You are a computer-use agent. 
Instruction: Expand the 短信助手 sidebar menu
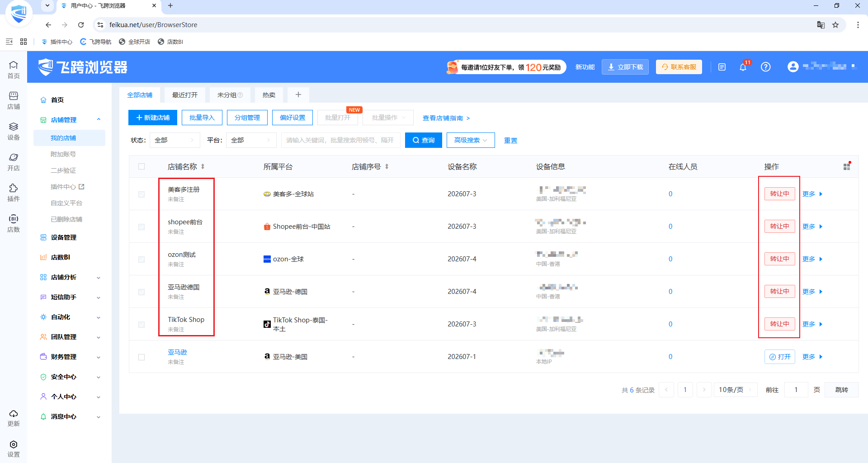[70, 297]
